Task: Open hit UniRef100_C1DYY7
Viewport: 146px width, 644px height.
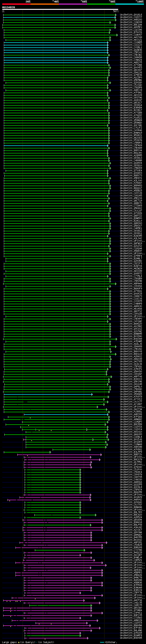Action: point(131,17)
